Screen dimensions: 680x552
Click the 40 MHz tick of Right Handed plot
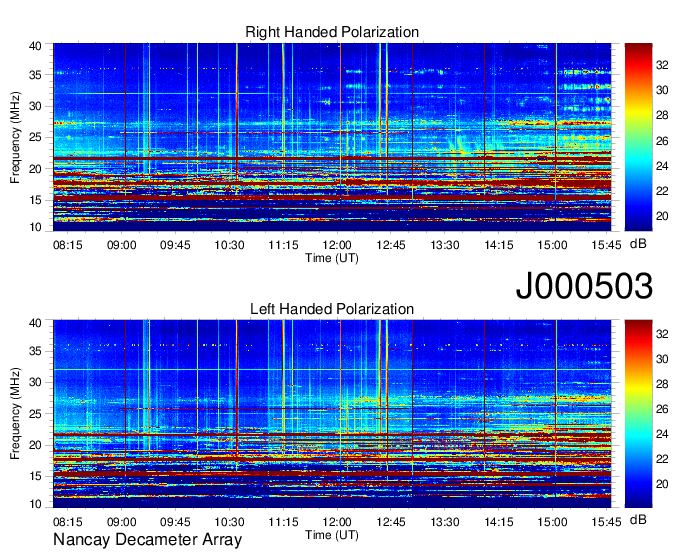point(35,46)
